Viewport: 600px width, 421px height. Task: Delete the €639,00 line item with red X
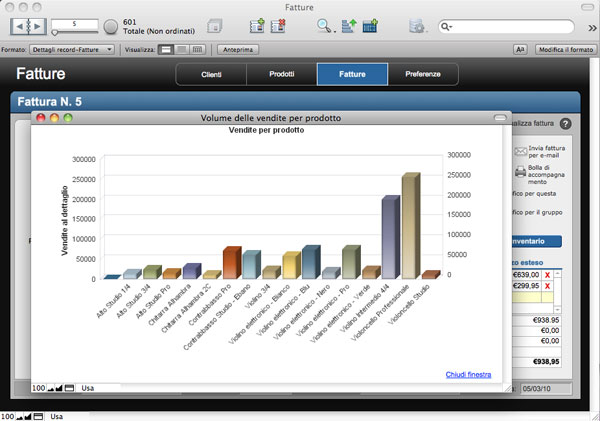click(x=548, y=274)
